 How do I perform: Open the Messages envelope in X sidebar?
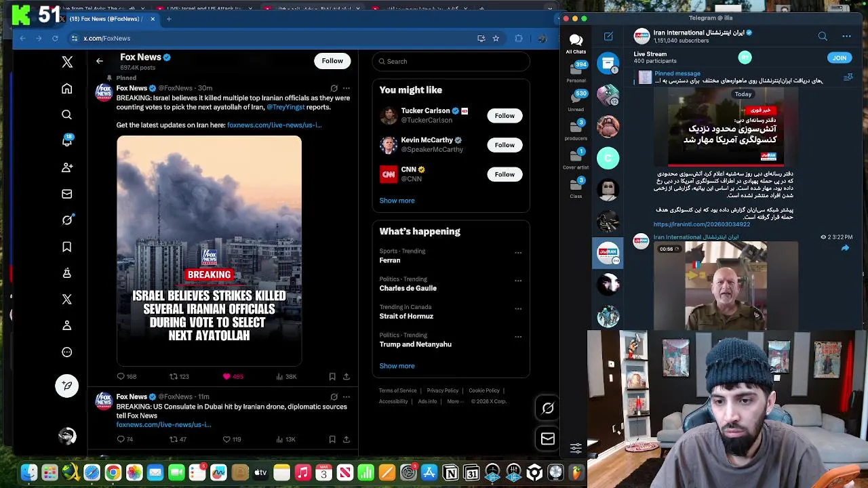point(66,194)
